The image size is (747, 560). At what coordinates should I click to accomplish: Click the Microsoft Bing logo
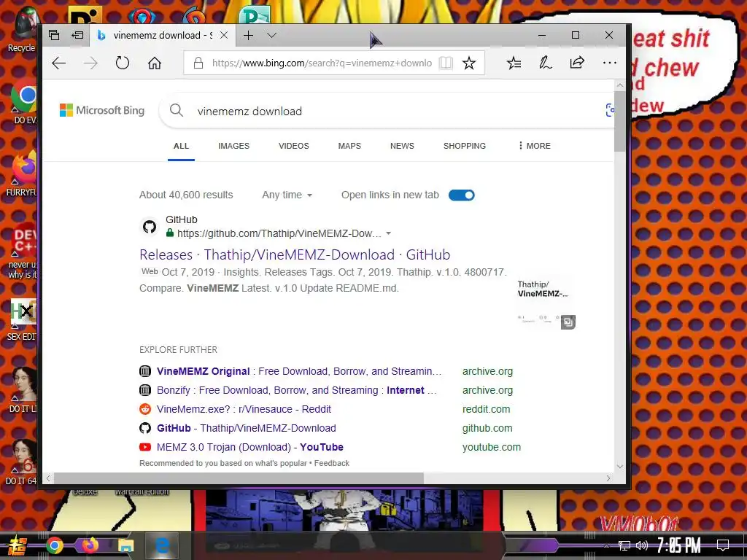coord(102,111)
